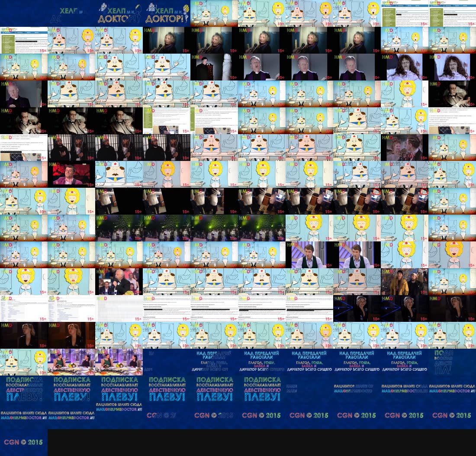Open the couple in period costume thumbnail
The width and height of the screenshot is (476, 456).
pos(405,148)
